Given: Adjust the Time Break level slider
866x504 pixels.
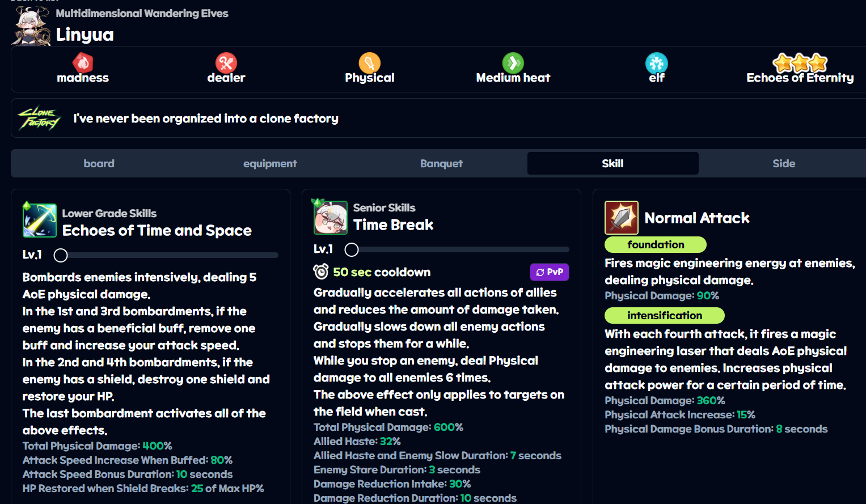Looking at the screenshot, I should pos(457,249).
